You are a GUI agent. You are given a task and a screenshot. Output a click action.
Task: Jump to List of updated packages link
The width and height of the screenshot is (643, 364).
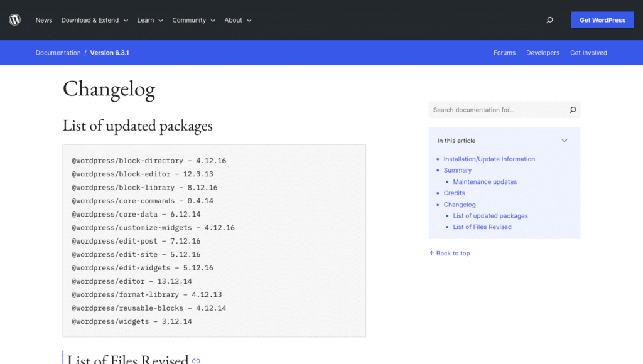(x=490, y=216)
